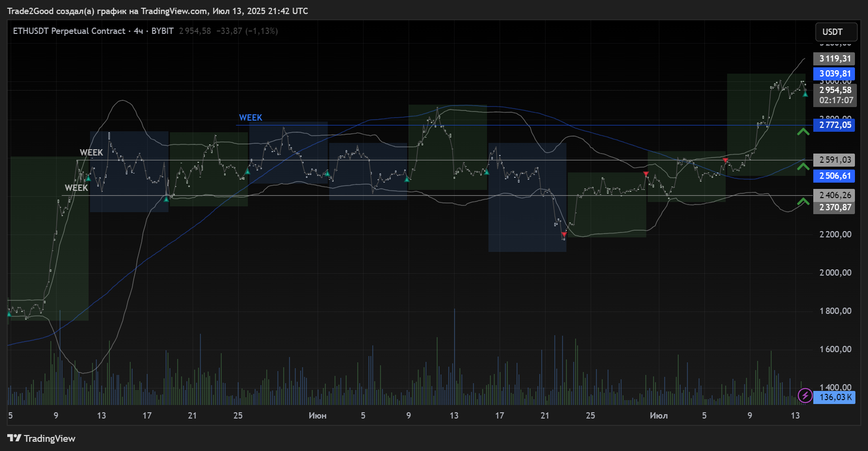Click the red down-triangle marker at the June low
This screenshot has width=868, height=451.
coord(563,234)
